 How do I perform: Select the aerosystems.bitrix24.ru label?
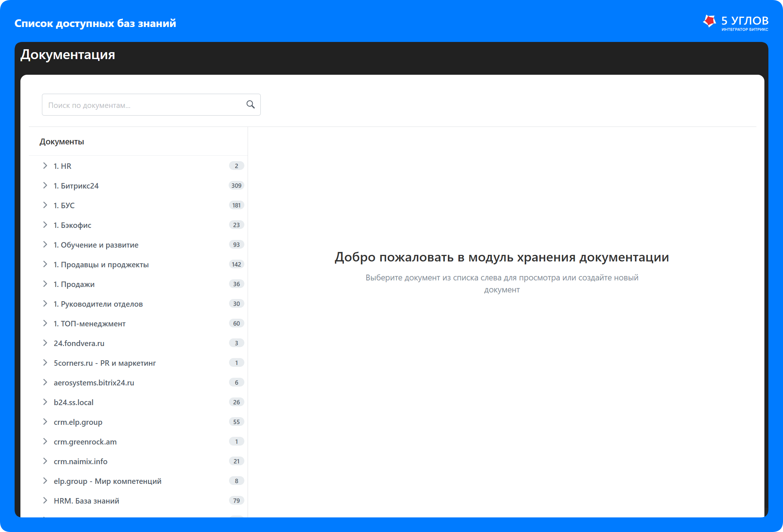click(94, 383)
